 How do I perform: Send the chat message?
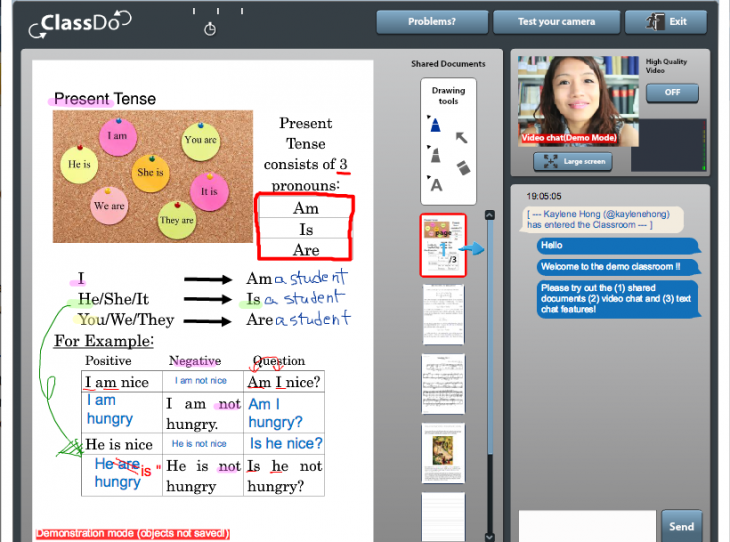[681, 526]
